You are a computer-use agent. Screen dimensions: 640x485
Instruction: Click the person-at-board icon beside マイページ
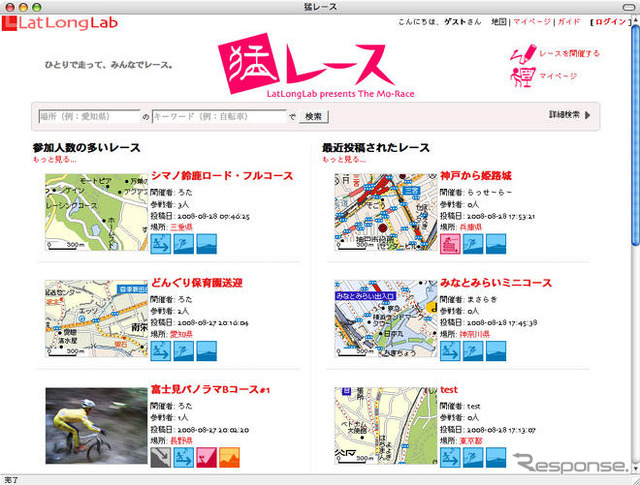[x=523, y=77]
